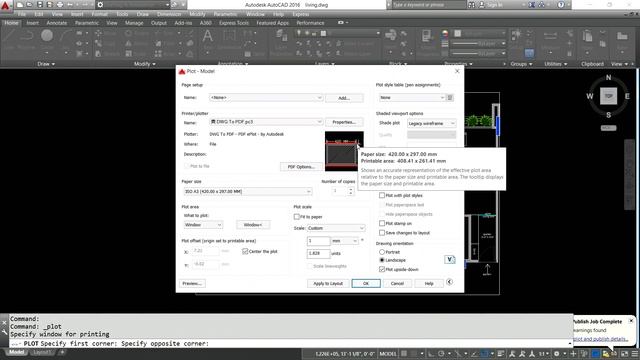Close the command line with its X icon
The height and width of the screenshot is (360, 640).
4,323
